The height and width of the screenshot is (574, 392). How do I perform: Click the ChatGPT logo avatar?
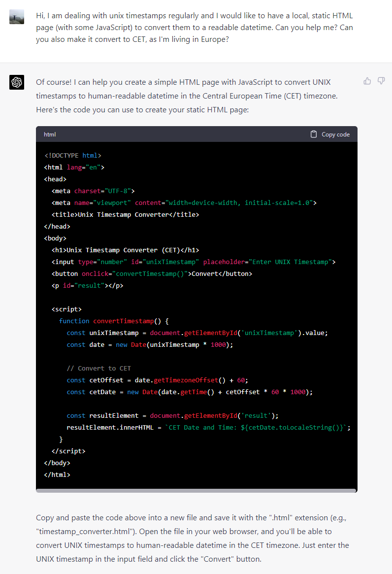click(16, 82)
